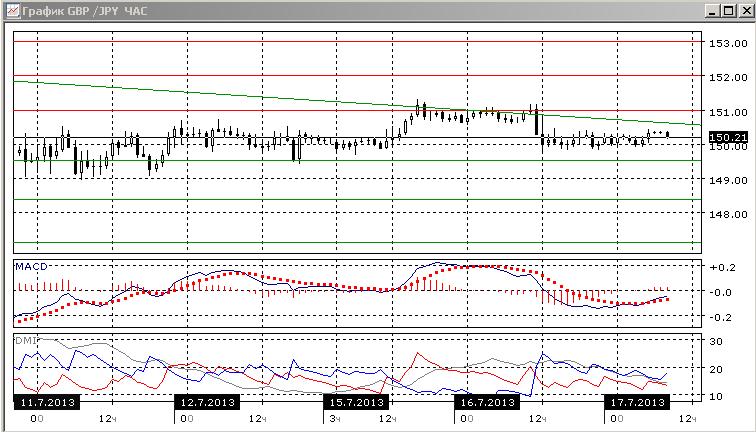The width and height of the screenshot is (756, 432).
Task: Click the -0.2 MACD scale value
Action: click(723, 317)
